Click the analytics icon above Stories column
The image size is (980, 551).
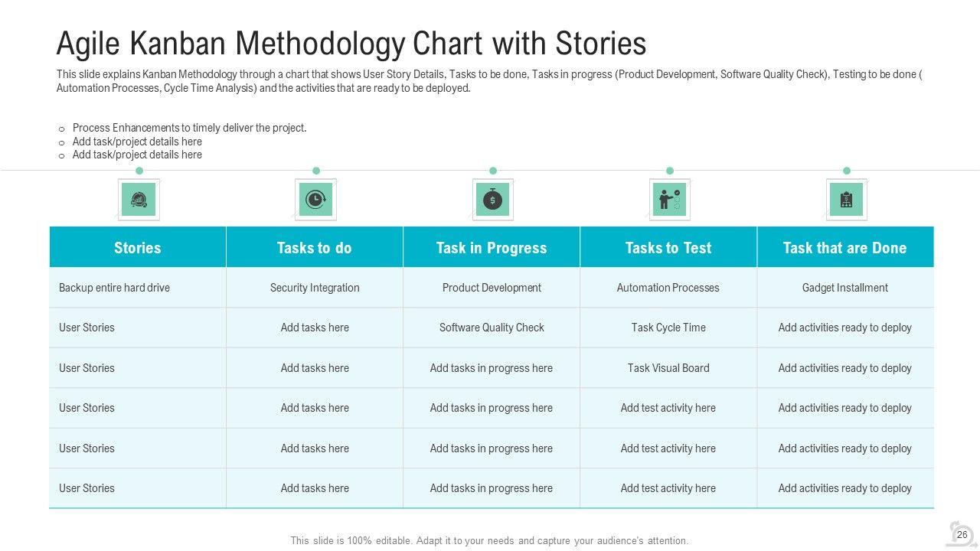[139, 200]
